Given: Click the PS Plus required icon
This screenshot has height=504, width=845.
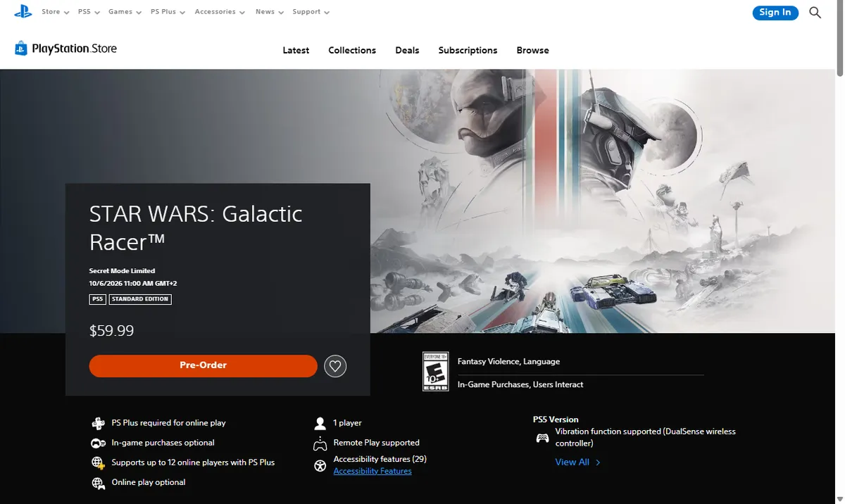Looking at the screenshot, I should pos(99,423).
